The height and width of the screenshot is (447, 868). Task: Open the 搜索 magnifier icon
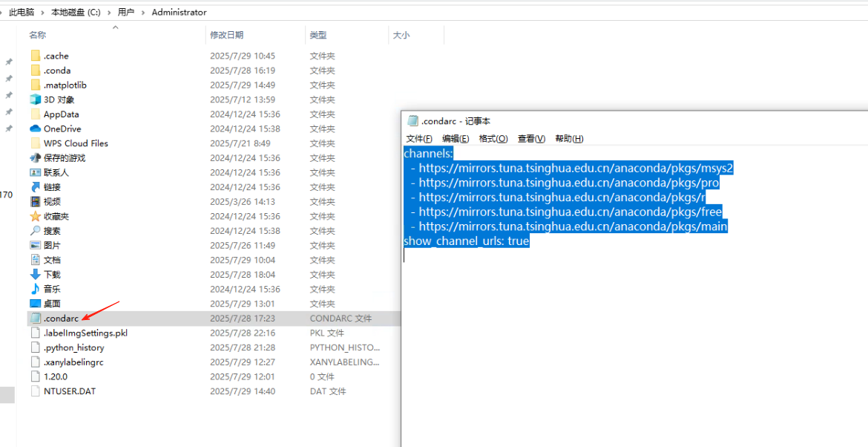click(35, 231)
